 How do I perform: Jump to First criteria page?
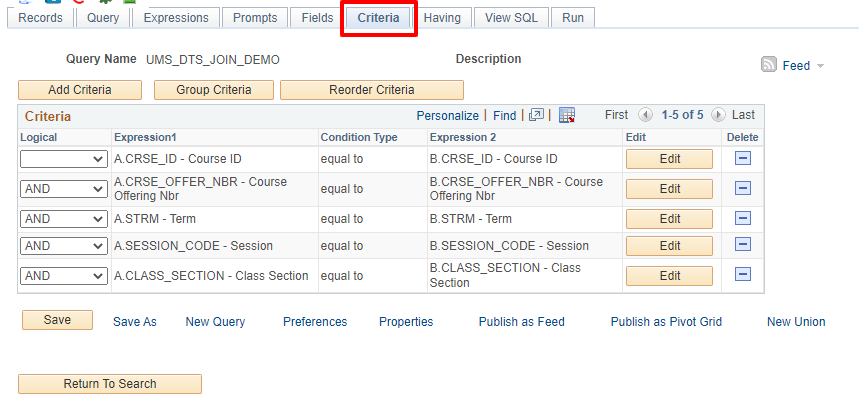[x=616, y=115]
